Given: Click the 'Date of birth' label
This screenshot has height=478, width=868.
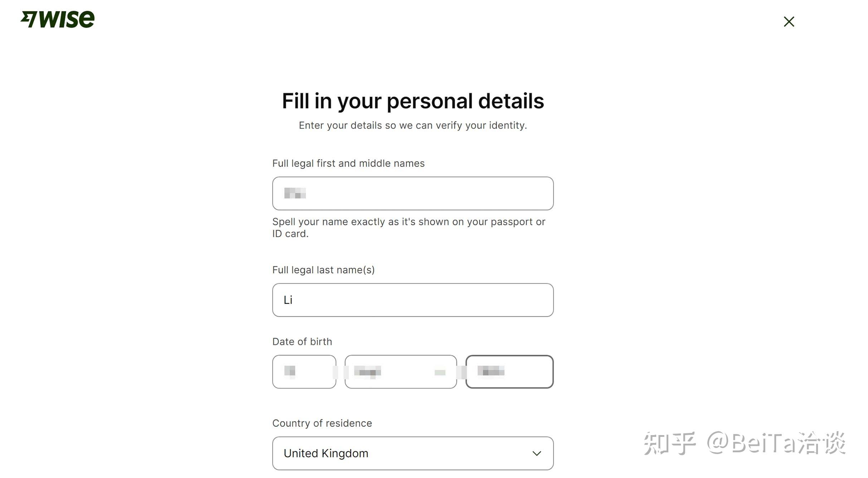Looking at the screenshot, I should [302, 342].
